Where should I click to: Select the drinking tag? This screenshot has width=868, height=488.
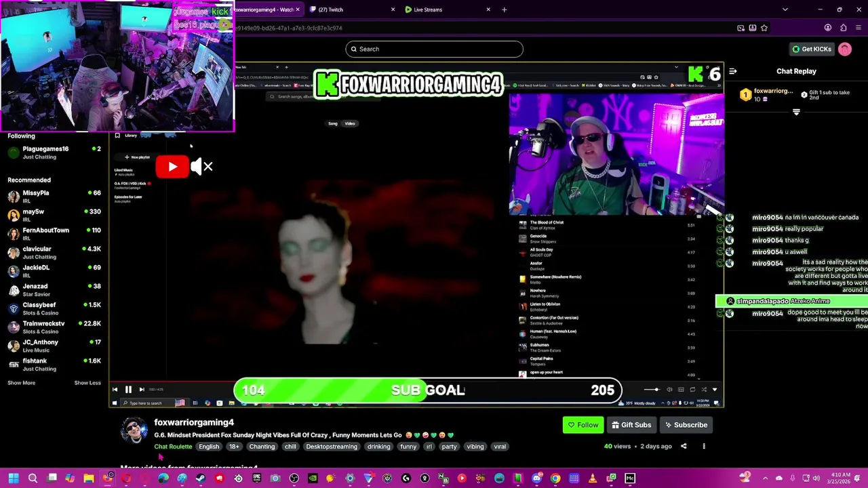point(378,447)
